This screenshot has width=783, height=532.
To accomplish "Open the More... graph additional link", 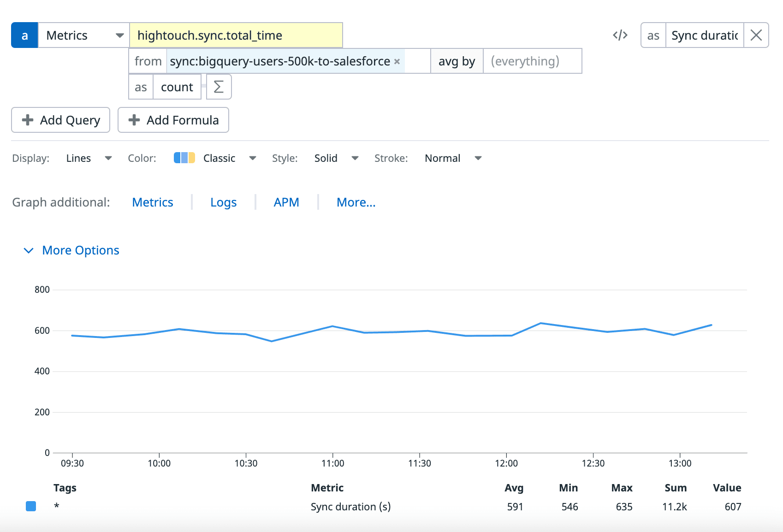I will coord(356,202).
